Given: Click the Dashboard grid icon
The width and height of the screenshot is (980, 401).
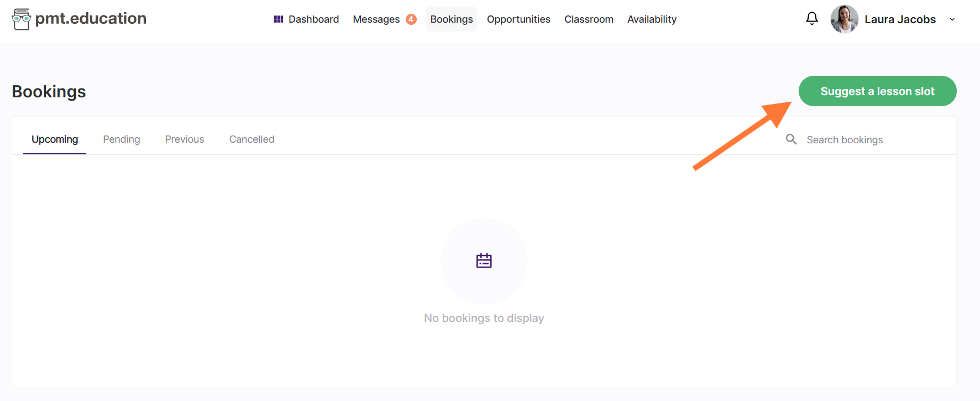Looking at the screenshot, I should [279, 19].
